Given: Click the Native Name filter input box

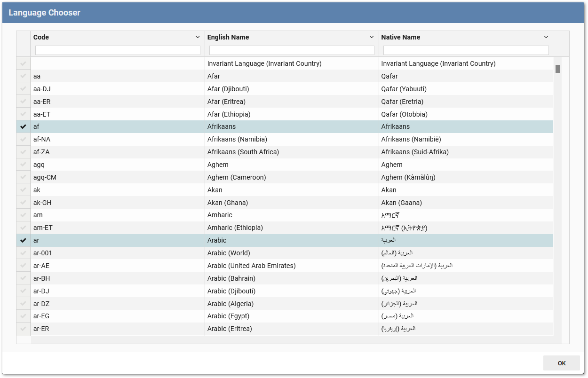Looking at the screenshot, I should point(465,50).
